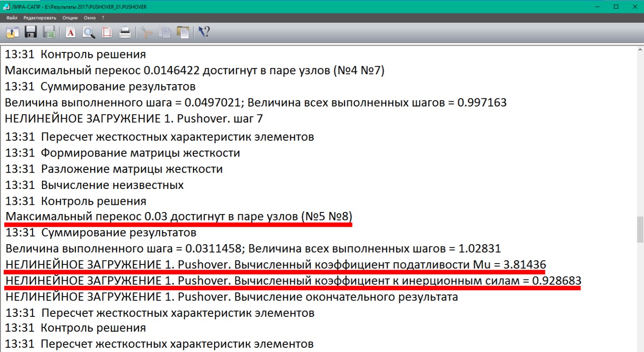Save the document with floppy disk icon
Viewport: 644px width, 352px height.
click(x=30, y=32)
